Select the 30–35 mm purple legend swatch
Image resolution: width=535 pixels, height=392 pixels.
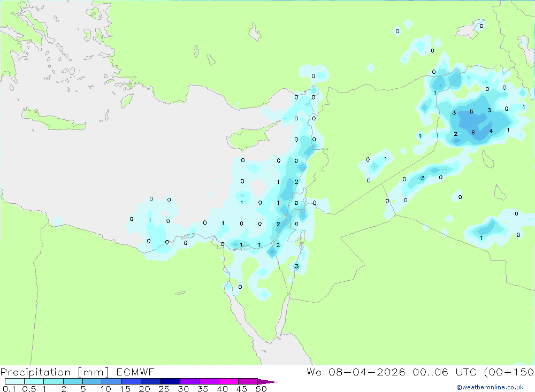(190, 381)
